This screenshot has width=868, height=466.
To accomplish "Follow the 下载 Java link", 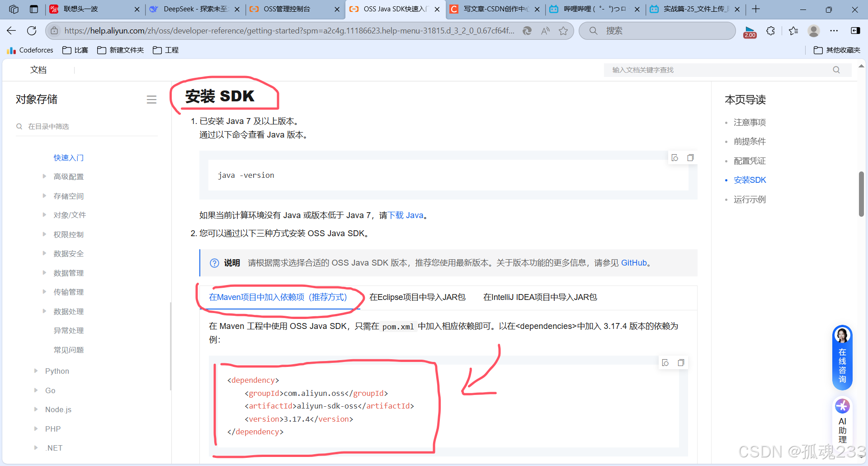I will [x=406, y=215].
